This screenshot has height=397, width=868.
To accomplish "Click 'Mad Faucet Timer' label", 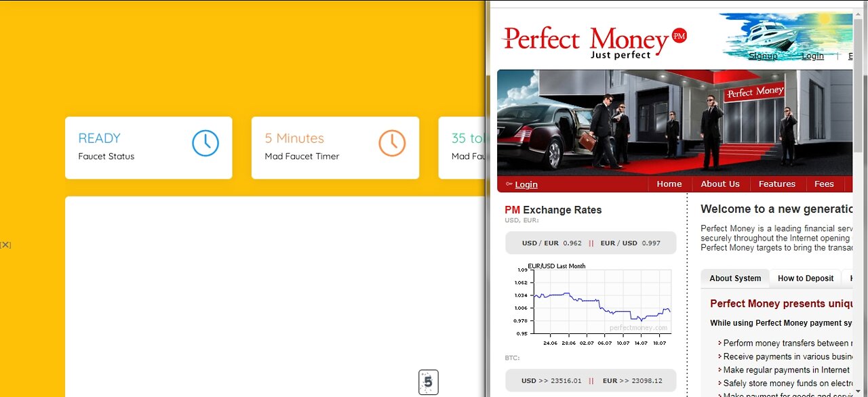I will tap(302, 156).
